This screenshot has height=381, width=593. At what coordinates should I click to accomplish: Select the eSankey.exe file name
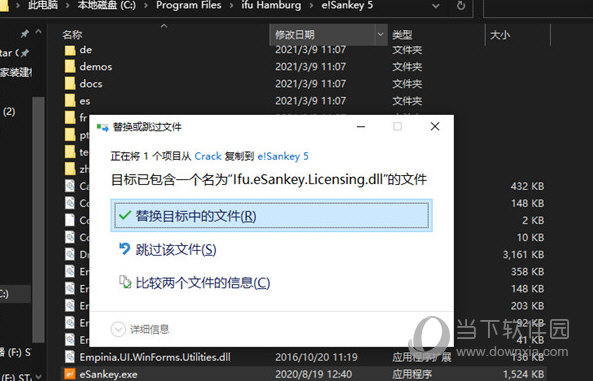point(109,375)
